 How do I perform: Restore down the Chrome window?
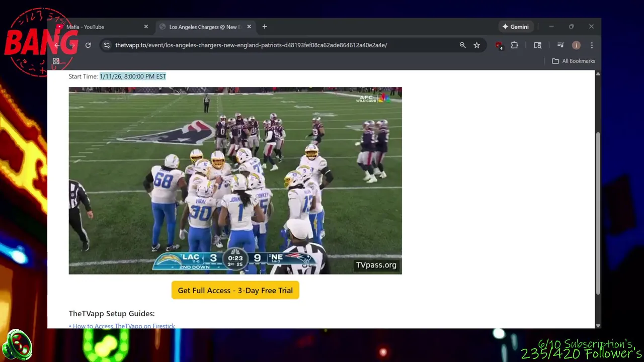coord(572,27)
